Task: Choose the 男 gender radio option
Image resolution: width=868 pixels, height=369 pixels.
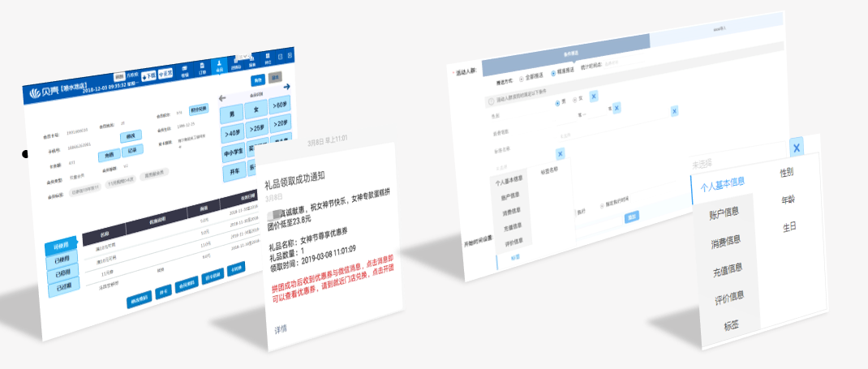Action: (x=557, y=102)
